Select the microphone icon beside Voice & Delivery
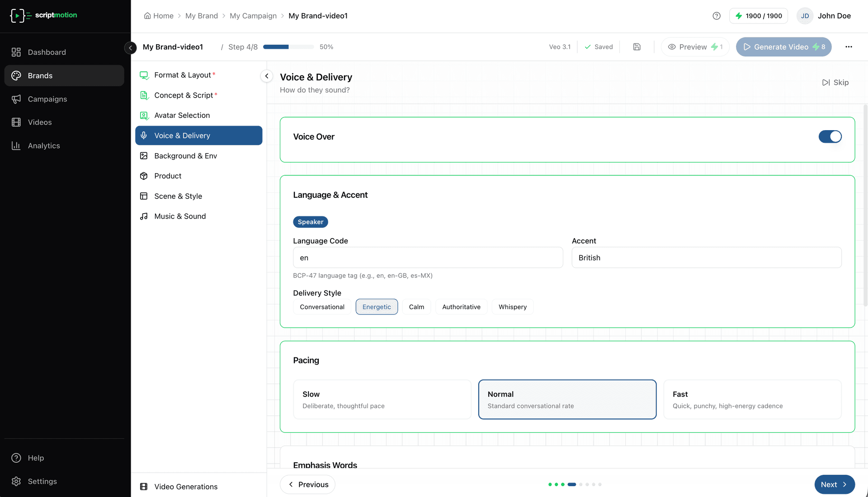868x497 pixels. point(144,135)
